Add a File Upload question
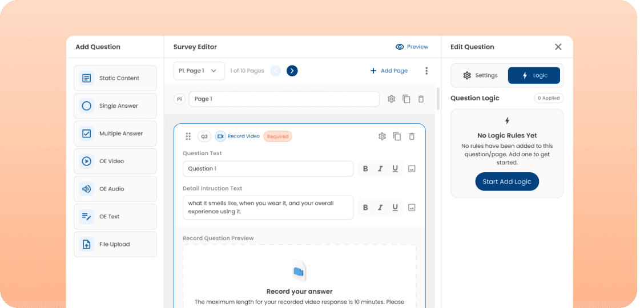This screenshot has height=308, width=644. point(115,245)
